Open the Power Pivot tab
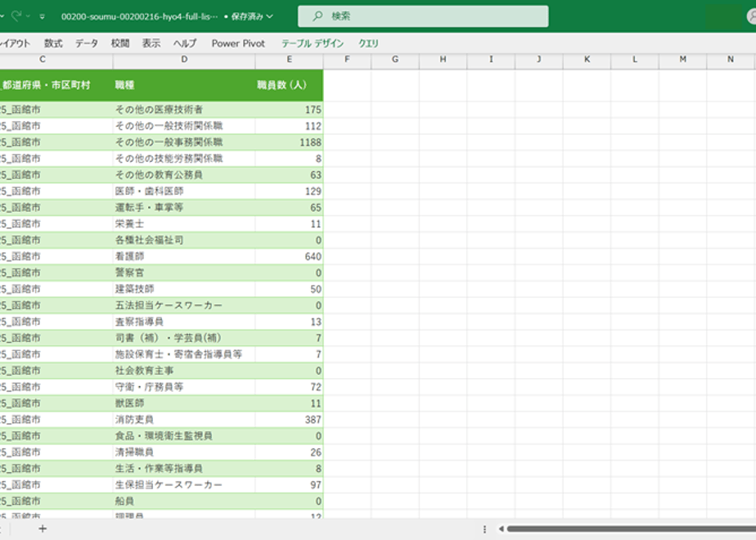The height and width of the screenshot is (540, 756). [238, 43]
